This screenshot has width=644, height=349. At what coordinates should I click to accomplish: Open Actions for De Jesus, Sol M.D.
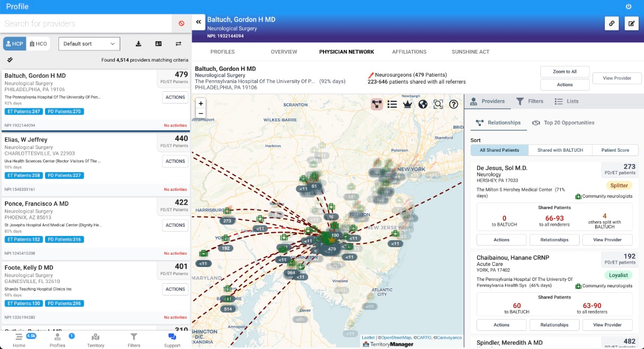pyautogui.click(x=502, y=240)
